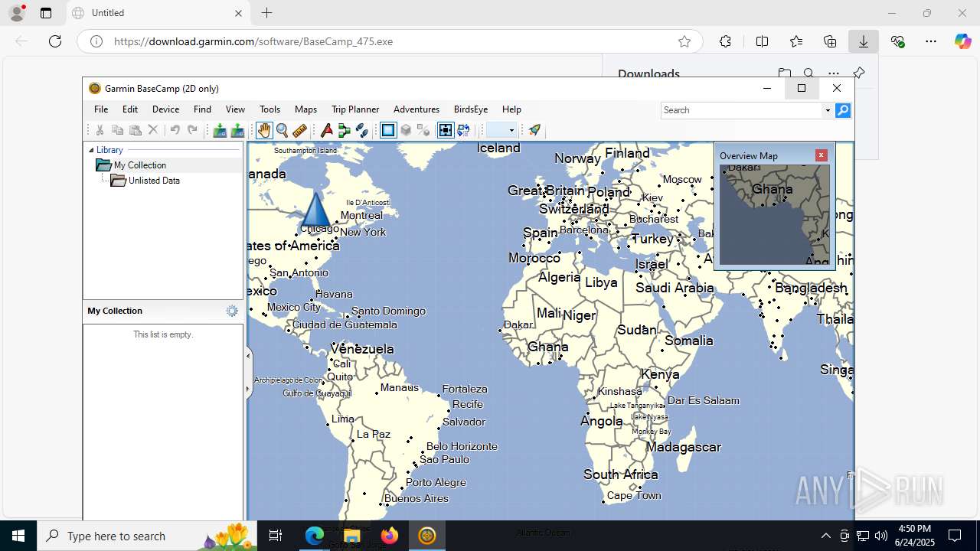This screenshot has height=551, width=980.
Task: Click the Paste clipboard toolbar icon
Action: click(135, 130)
